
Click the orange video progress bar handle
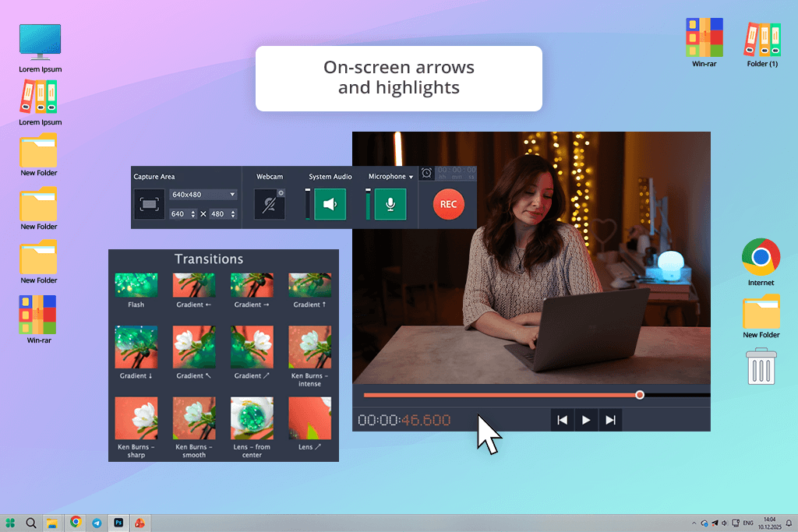pyautogui.click(x=640, y=395)
